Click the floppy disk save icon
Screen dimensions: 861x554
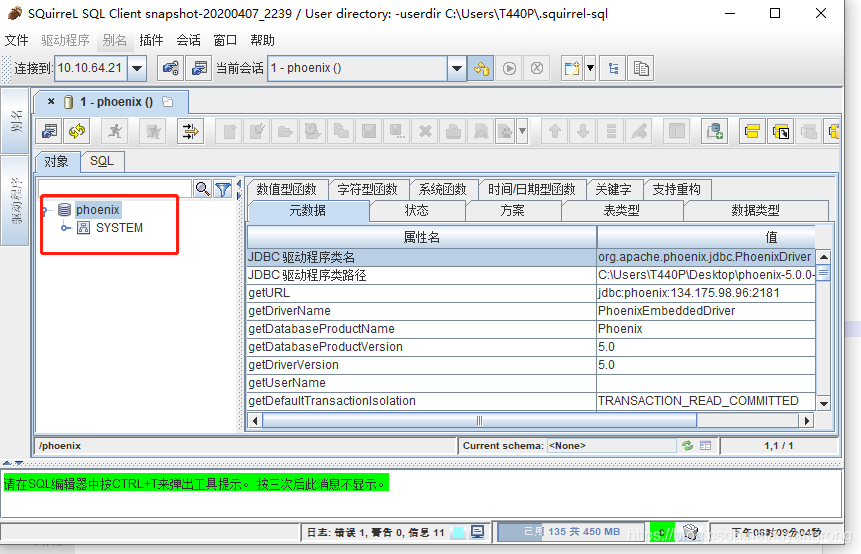(x=369, y=131)
